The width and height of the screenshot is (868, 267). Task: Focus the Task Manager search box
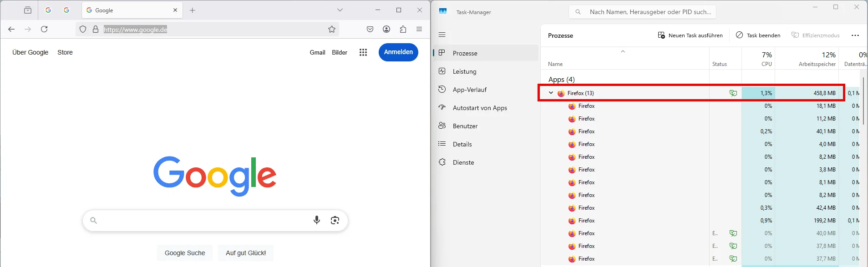pyautogui.click(x=643, y=12)
